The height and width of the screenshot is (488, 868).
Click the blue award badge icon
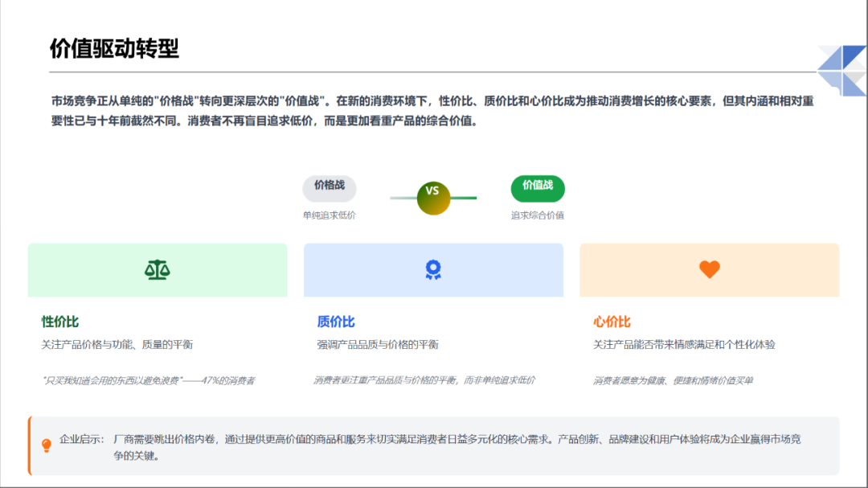click(x=433, y=270)
